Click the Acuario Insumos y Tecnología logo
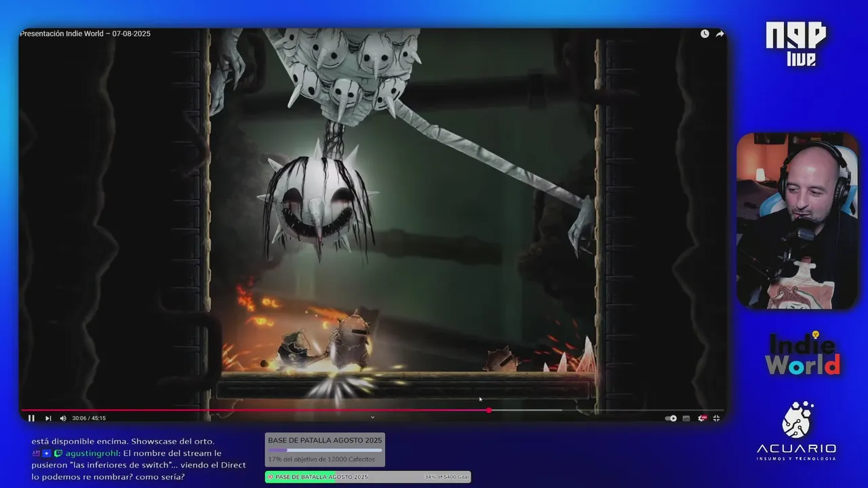Viewport: 868px width, 488px height. click(x=796, y=431)
